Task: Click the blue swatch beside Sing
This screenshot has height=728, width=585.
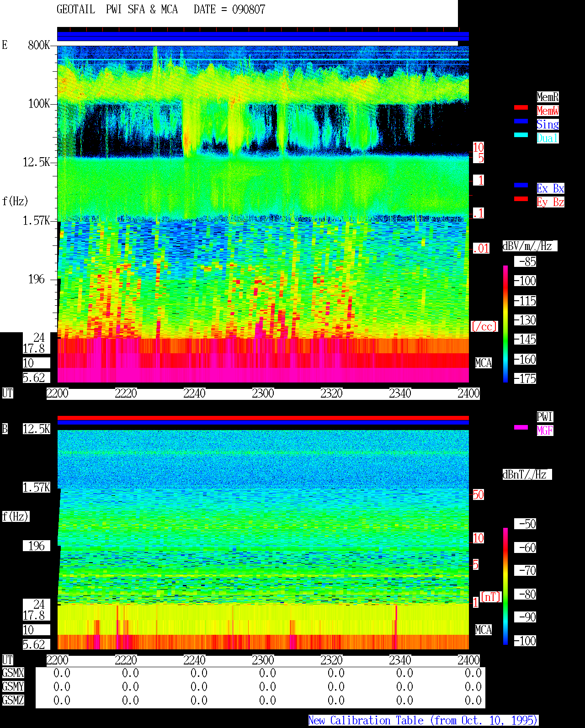Action: tap(521, 121)
